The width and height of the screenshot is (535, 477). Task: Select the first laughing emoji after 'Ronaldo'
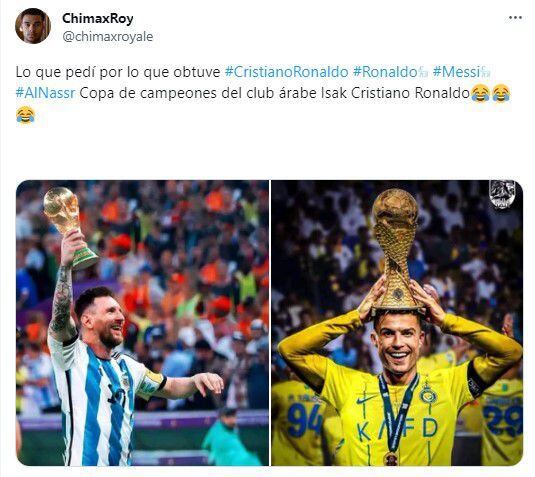[x=480, y=93]
